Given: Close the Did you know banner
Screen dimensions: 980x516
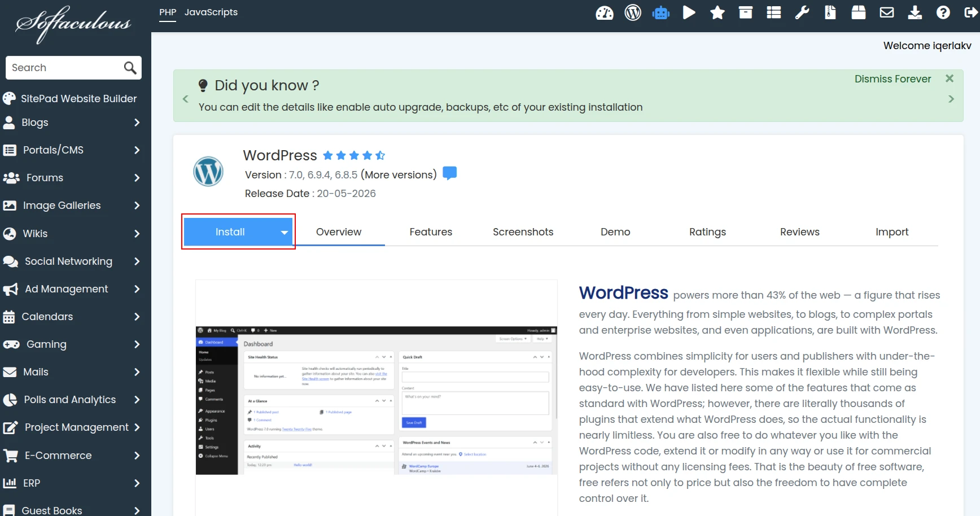Looking at the screenshot, I should point(950,78).
